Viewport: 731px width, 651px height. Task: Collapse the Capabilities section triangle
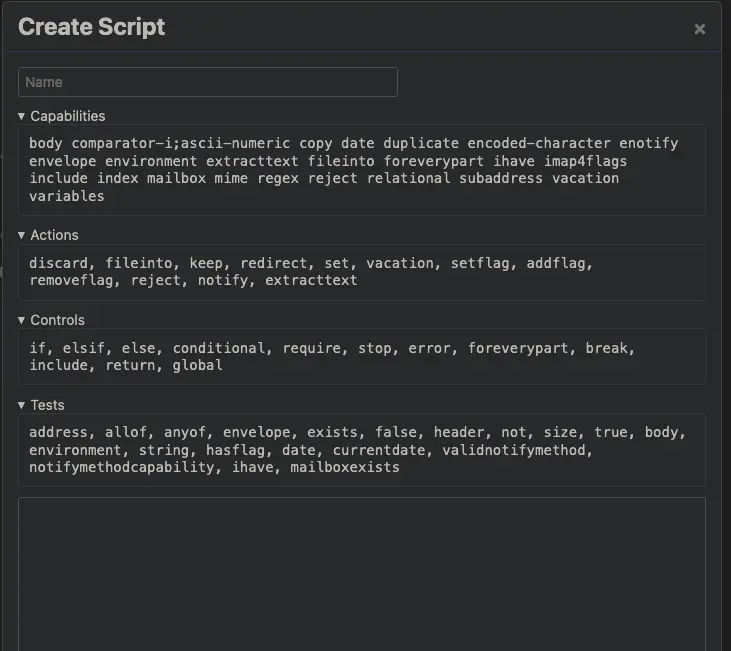(21, 116)
